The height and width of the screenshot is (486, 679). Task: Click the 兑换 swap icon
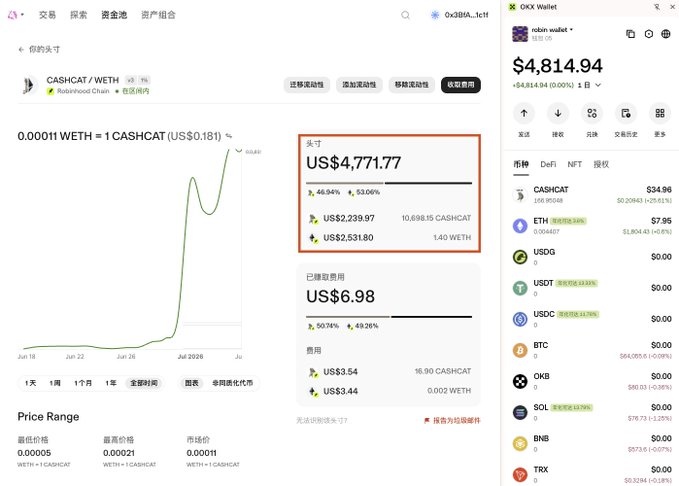coord(592,113)
